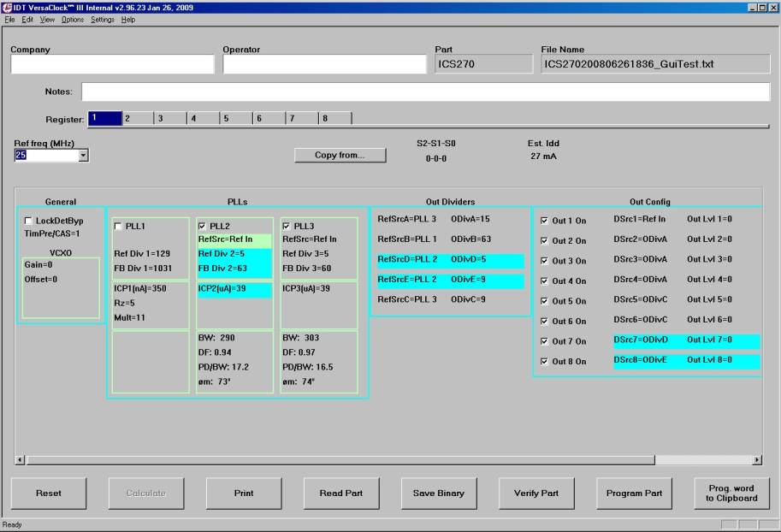Click the Save Binary button
This screenshot has width=781, height=532.
439,494
